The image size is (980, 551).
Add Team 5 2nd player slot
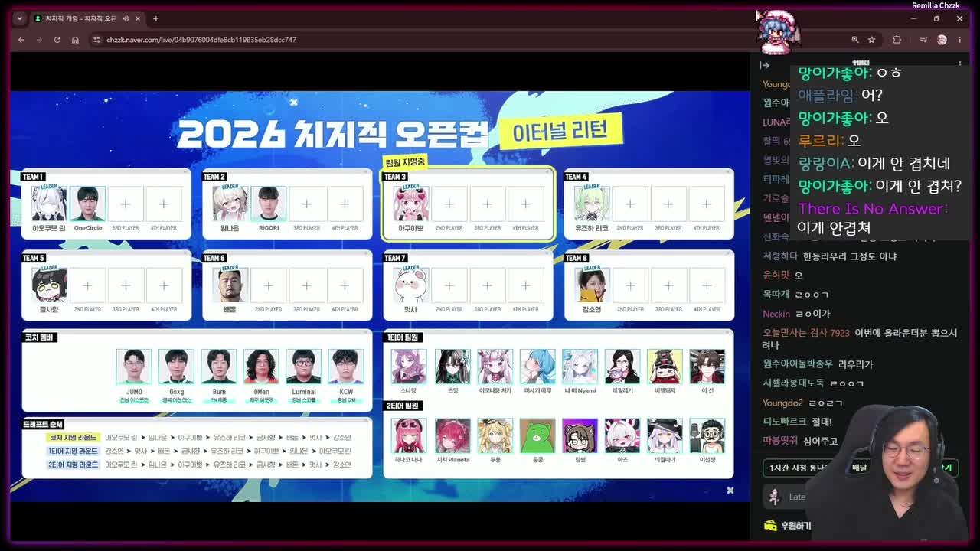pyautogui.click(x=87, y=285)
